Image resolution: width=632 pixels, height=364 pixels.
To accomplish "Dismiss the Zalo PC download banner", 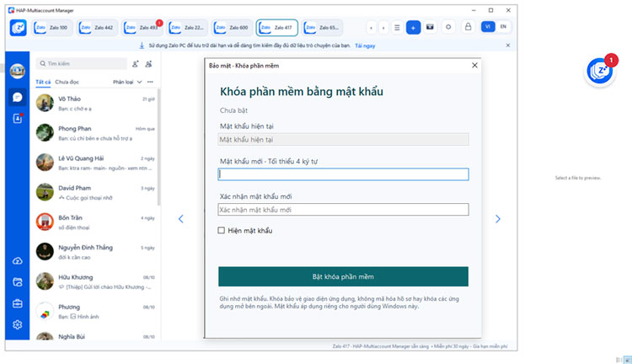I will [x=508, y=45].
